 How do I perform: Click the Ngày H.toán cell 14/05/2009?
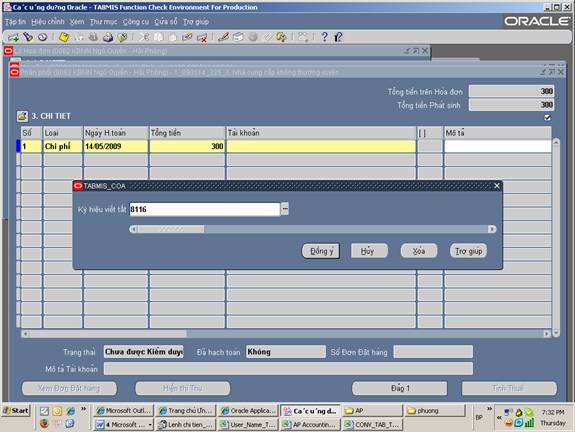pos(116,146)
